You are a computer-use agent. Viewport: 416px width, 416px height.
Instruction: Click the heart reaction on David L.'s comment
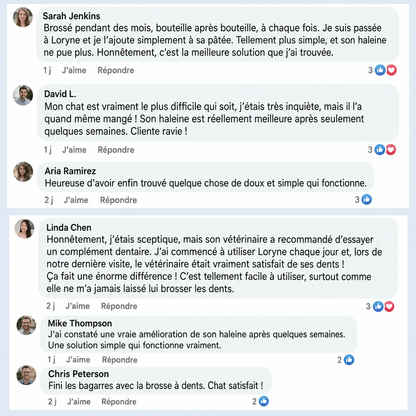coord(391,150)
